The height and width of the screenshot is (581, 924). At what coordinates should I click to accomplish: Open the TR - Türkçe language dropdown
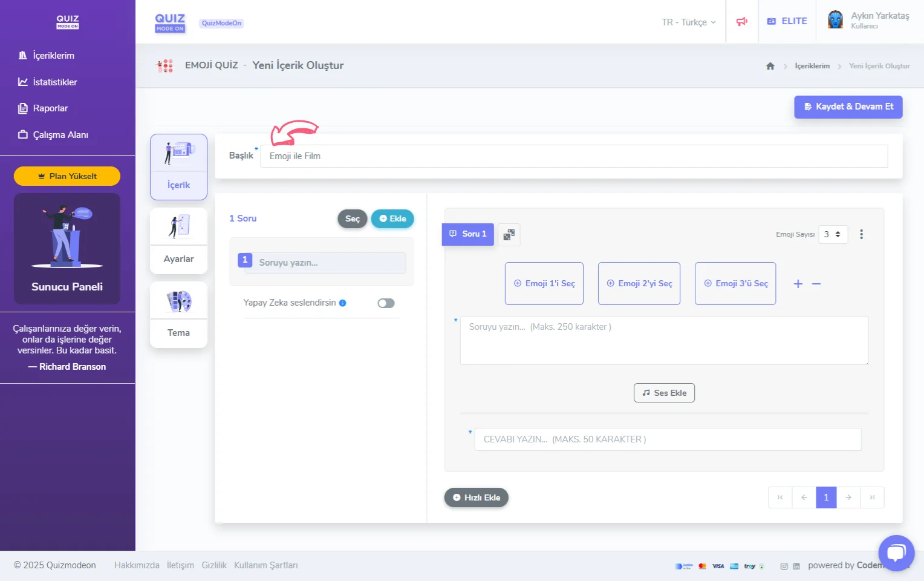click(688, 22)
